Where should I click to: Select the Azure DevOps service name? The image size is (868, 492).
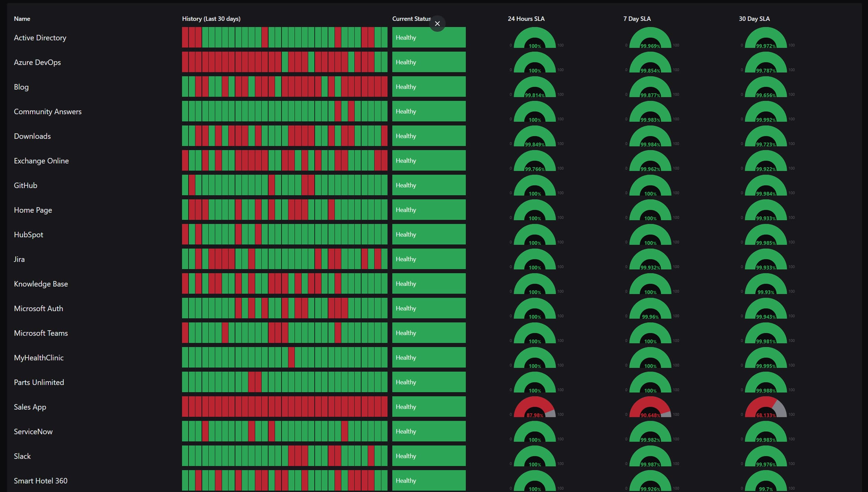click(37, 62)
